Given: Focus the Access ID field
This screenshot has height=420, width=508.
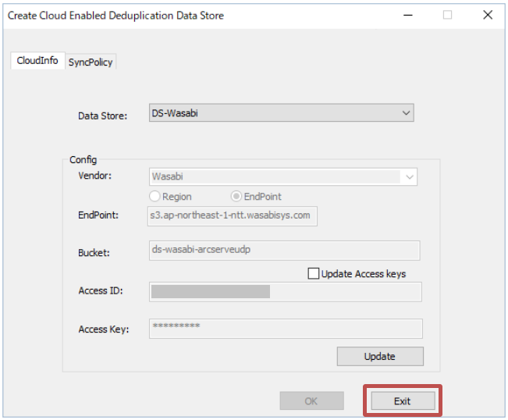Looking at the screenshot, I should click(x=285, y=291).
